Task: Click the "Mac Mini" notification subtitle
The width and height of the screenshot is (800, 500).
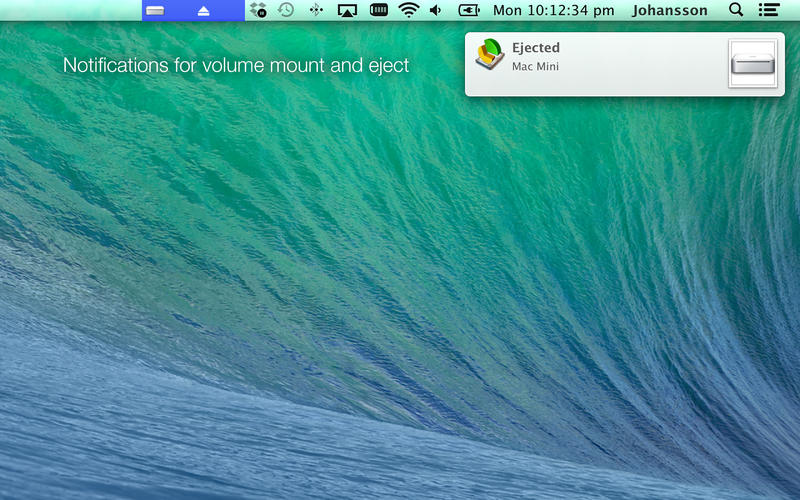Action: point(535,67)
